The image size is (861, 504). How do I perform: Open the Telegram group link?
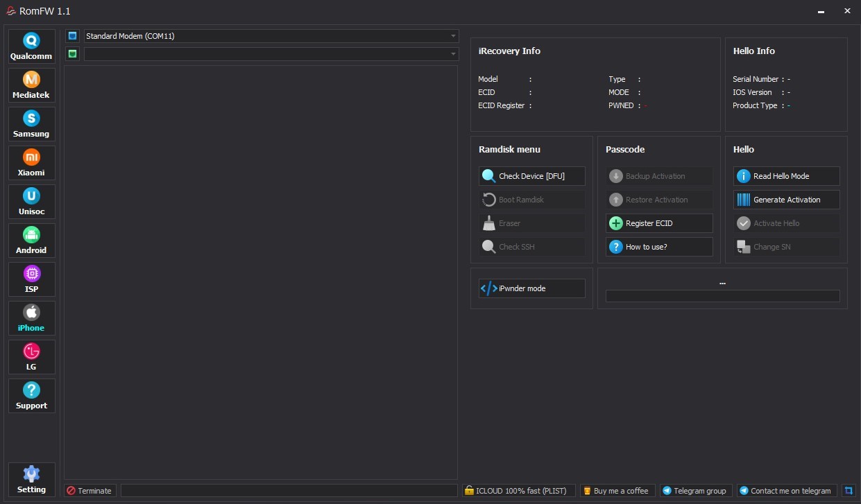[696, 491]
